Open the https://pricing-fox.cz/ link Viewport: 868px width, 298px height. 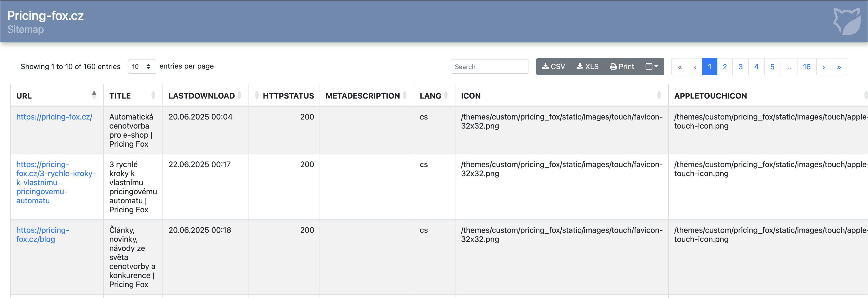(x=54, y=117)
